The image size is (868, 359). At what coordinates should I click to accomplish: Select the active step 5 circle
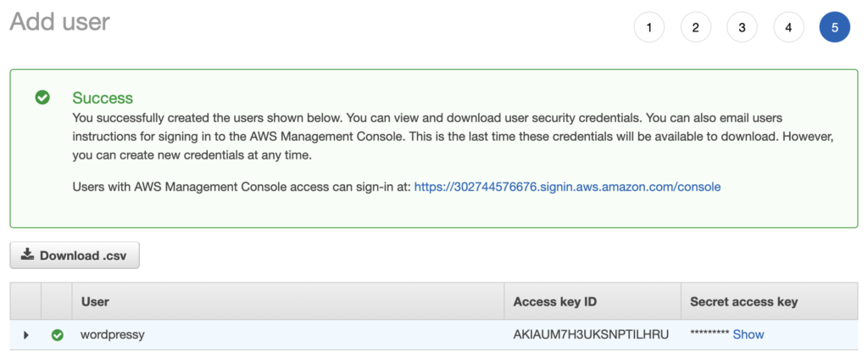[835, 27]
